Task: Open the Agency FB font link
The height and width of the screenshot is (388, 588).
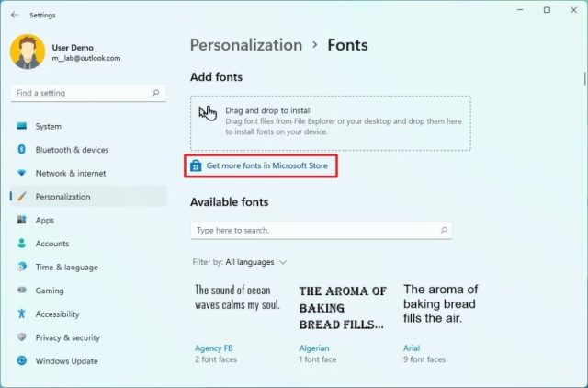Action: click(214, 348)
